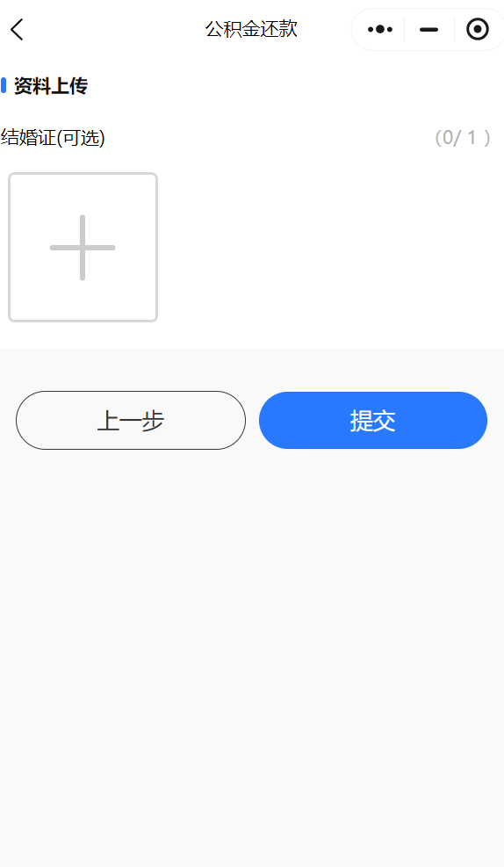Click the 资料上传 section heading
The height and width of the screenshot is (867, 504).
(x=51, y=86)
